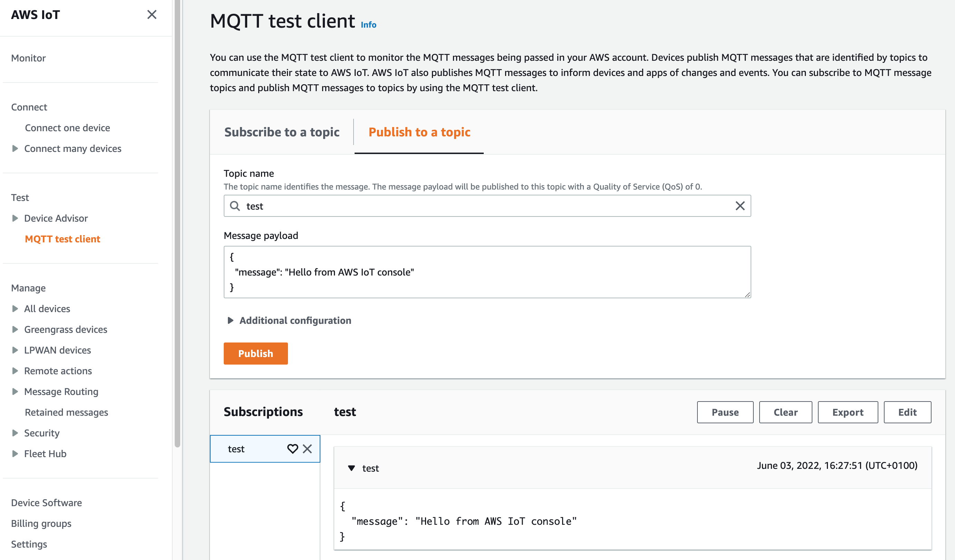Expand the Message Routing arrow
The image size is (955, 560).
(15, 392)
